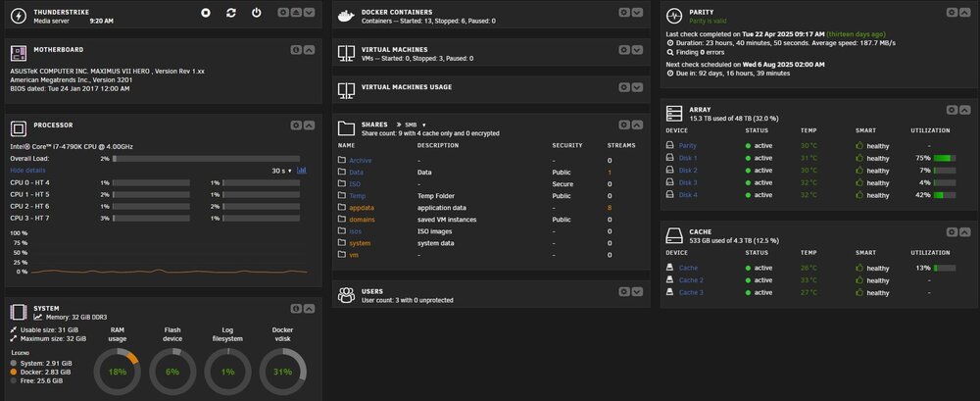Expand the Virtual Machines panel

tap(637, 50)
